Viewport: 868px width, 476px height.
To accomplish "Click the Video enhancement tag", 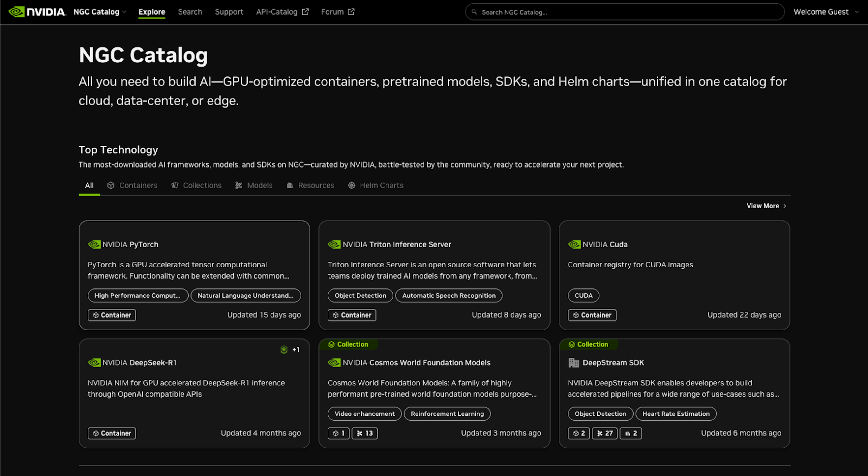I will click(365, 414).
